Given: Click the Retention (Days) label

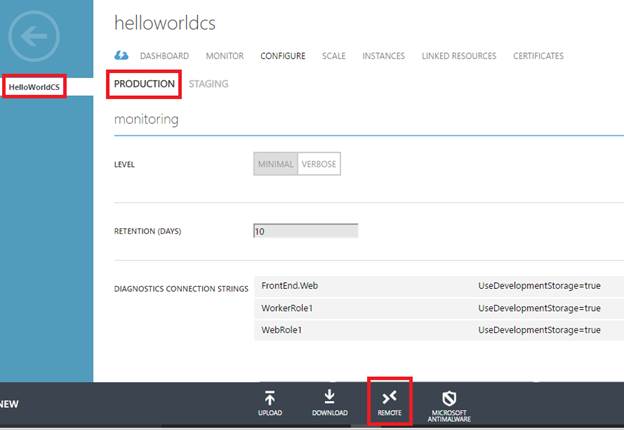Looking at the screenshot, I should pos(148,231).
